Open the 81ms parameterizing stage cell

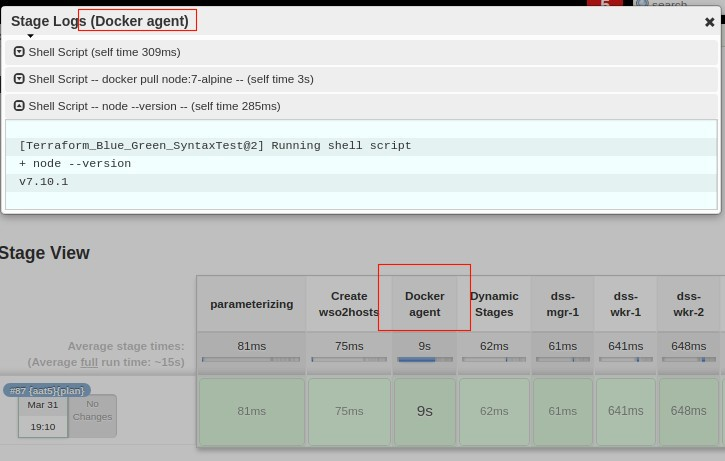(x=251, y=411)
